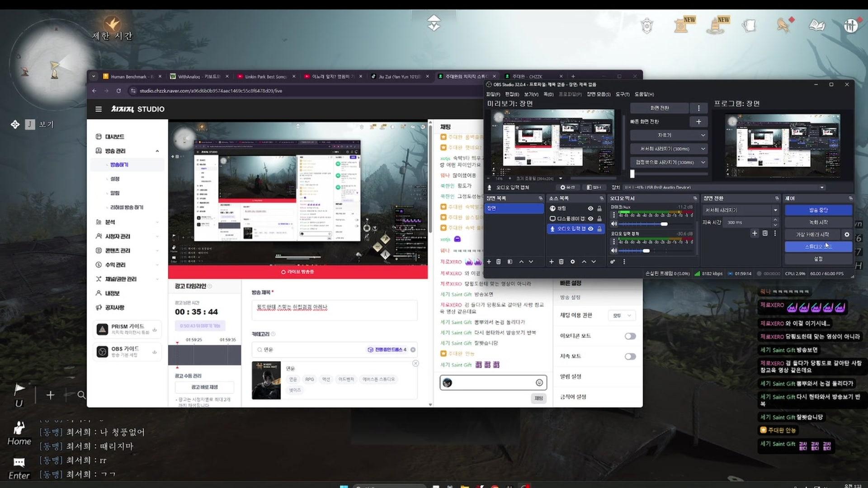The height and width of the screenshot is (488, 868).
Task: Click 화면 전환 transition button
Action: pos(659,108)
